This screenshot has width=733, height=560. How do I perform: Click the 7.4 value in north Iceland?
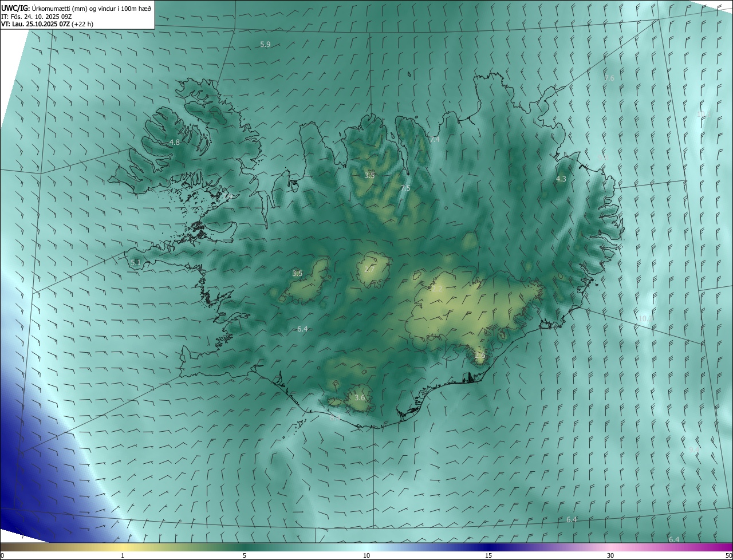(x=435, y=140)
